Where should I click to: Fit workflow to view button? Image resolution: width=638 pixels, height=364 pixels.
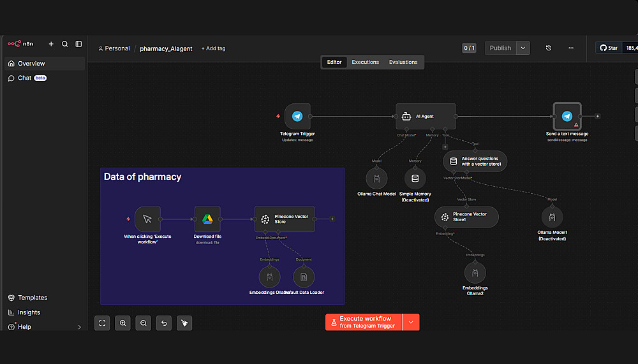tap(102, 323)
